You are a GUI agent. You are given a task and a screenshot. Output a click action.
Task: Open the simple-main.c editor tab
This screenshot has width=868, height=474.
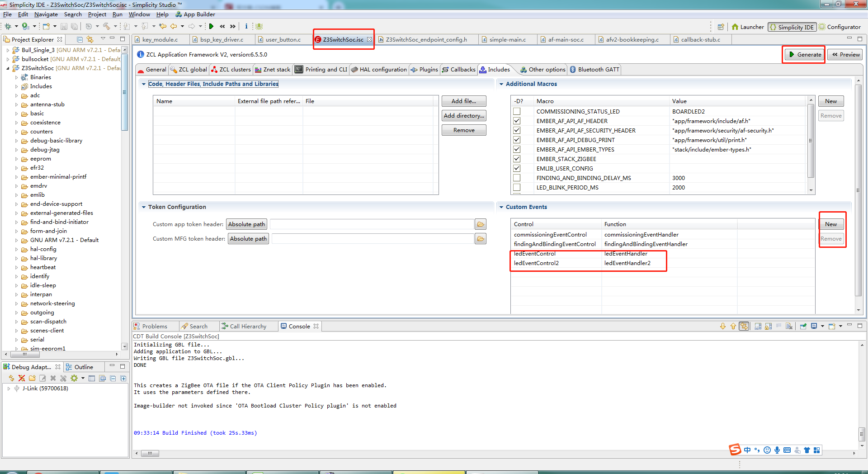pyautogui.click(x=507, y=39)
